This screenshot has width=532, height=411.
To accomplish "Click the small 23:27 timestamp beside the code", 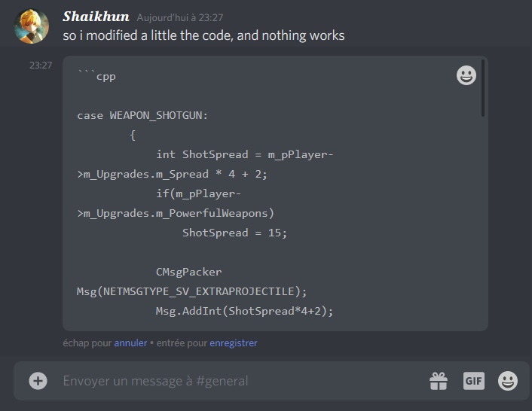I will (x=41, y=65).
